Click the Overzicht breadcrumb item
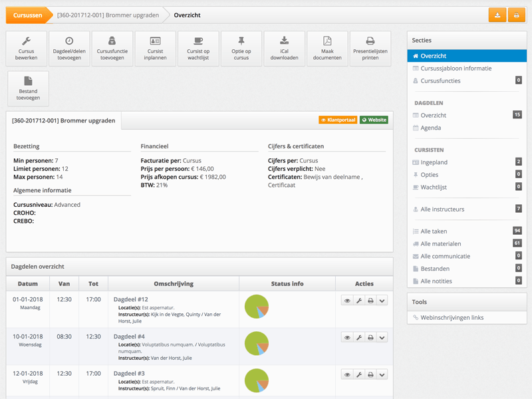 187,15
